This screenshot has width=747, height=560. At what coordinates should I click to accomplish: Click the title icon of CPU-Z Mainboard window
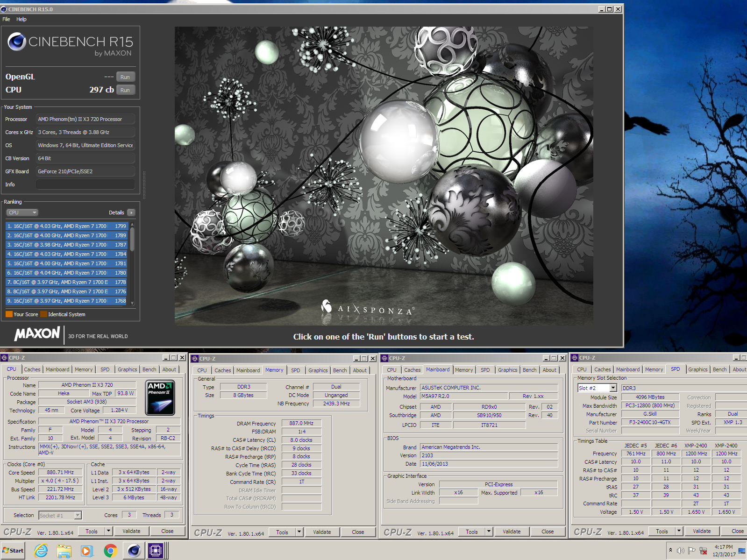(x=385, y=358)
